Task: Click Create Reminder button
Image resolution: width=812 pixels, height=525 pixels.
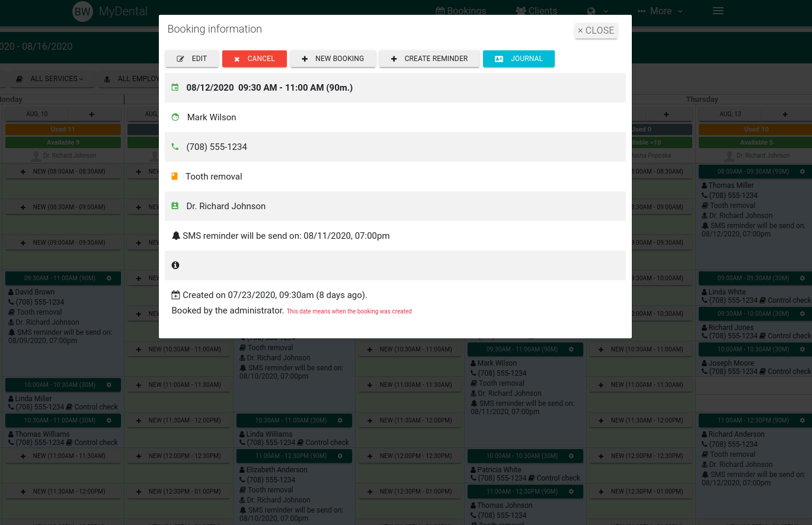Action: [x=429, y=59]
